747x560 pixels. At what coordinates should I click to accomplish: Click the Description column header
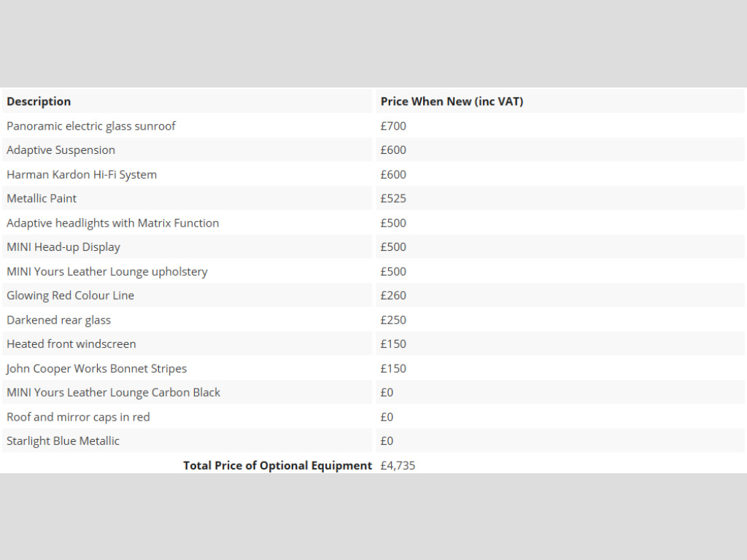click(39, 101)
